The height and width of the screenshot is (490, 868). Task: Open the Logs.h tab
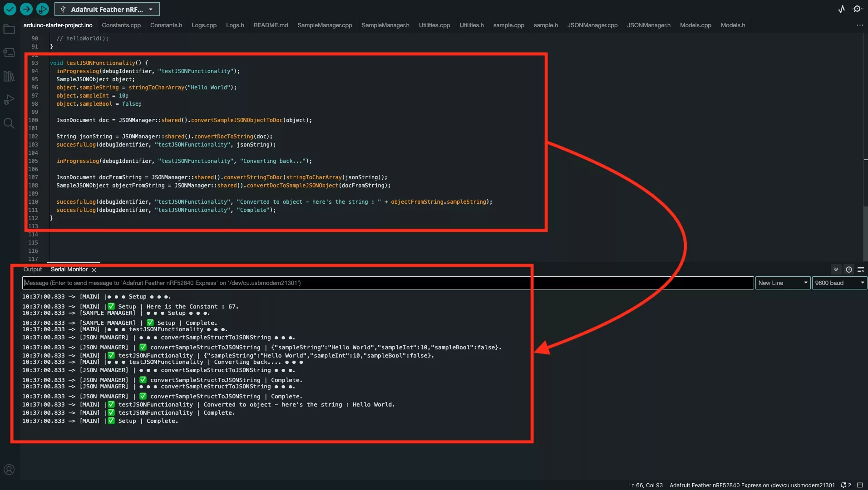(x=235, y=25)
